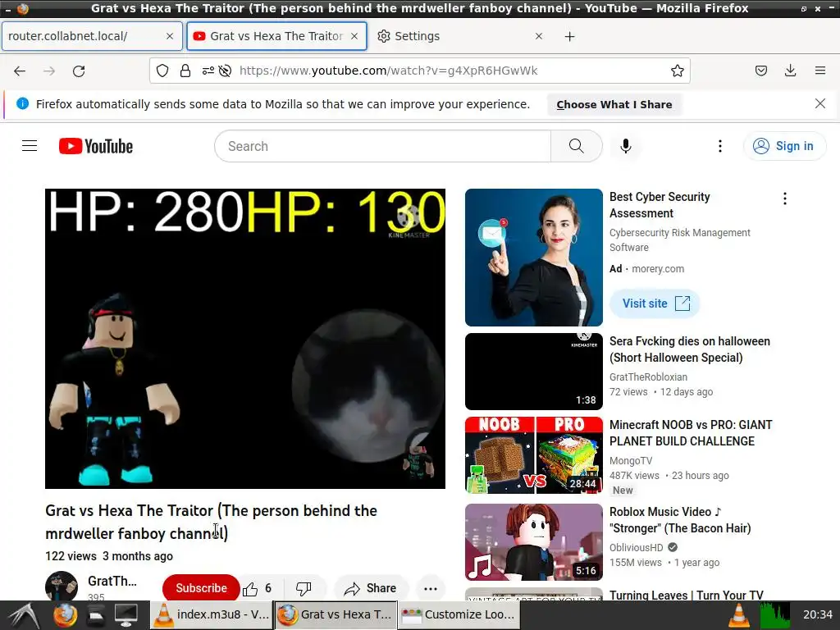Open a new tab with plus button
Screen dimensions: 840x630
[x=569, y=36]
